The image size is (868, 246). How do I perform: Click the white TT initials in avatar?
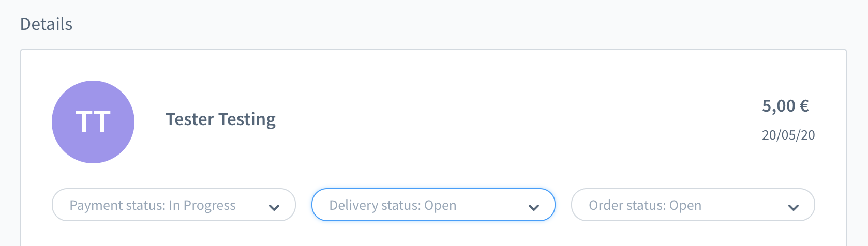point(93,122)
